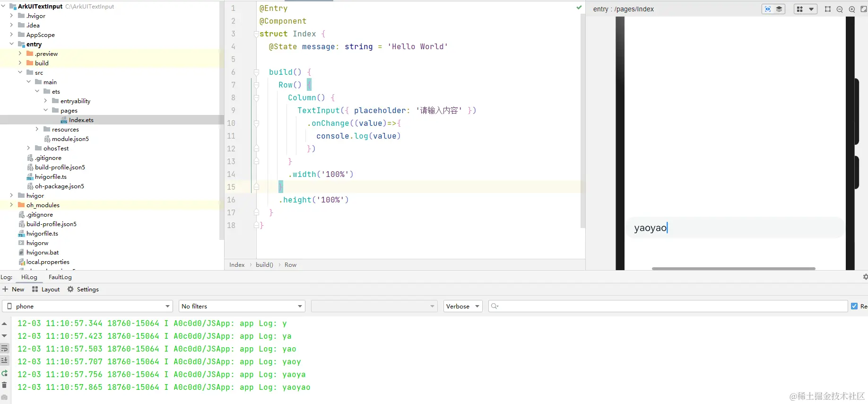
Task: Open the No filters dropdown
Action: tap(242, 306)
